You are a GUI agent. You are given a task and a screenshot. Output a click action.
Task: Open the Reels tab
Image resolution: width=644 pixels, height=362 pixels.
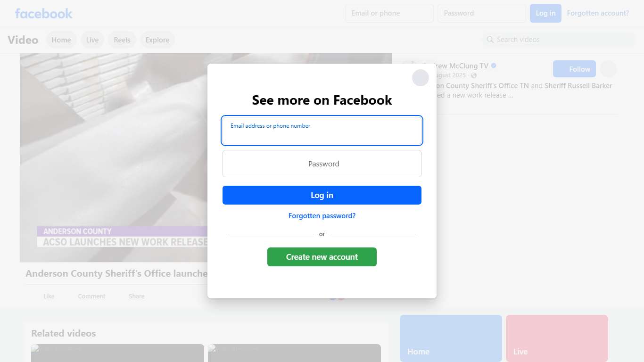click(x=122, y=40)
